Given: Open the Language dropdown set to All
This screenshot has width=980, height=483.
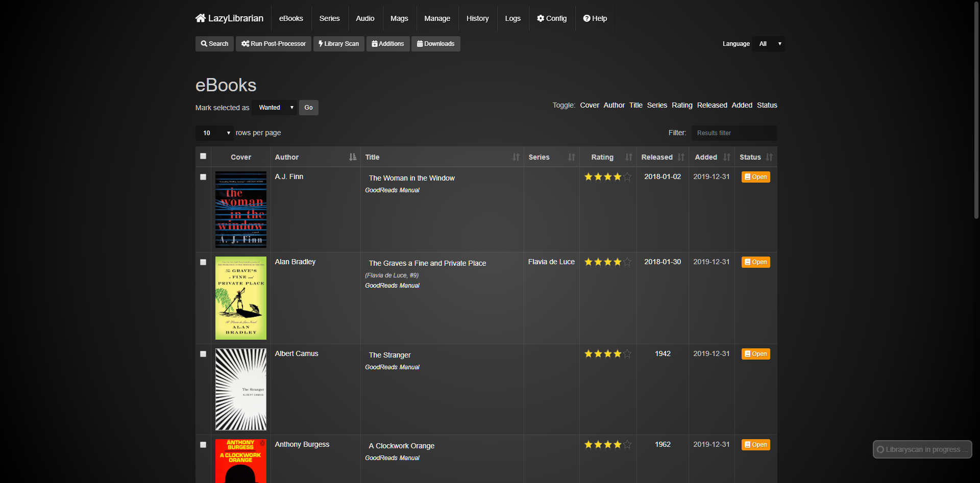Looking at the screenshot, I should (769, 44).
